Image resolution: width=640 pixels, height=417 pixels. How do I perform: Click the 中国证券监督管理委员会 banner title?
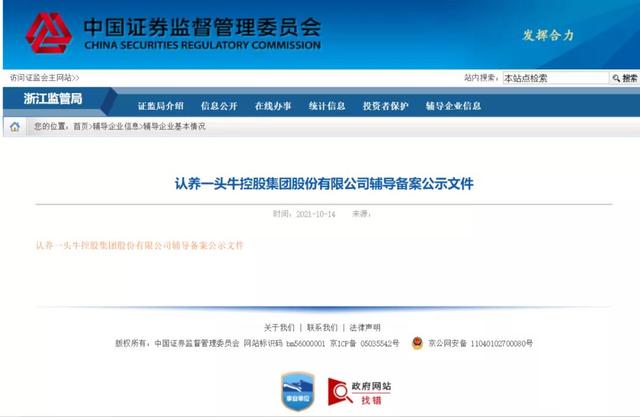[x=202, y=27]
